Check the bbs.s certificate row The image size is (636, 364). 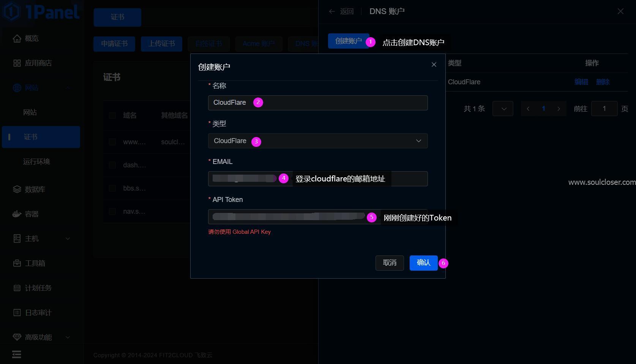click(x=112, y=188)
